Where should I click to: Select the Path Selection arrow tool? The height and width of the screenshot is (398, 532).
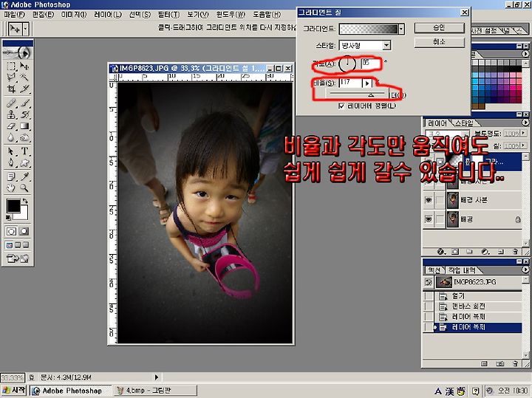coord(11,151)
